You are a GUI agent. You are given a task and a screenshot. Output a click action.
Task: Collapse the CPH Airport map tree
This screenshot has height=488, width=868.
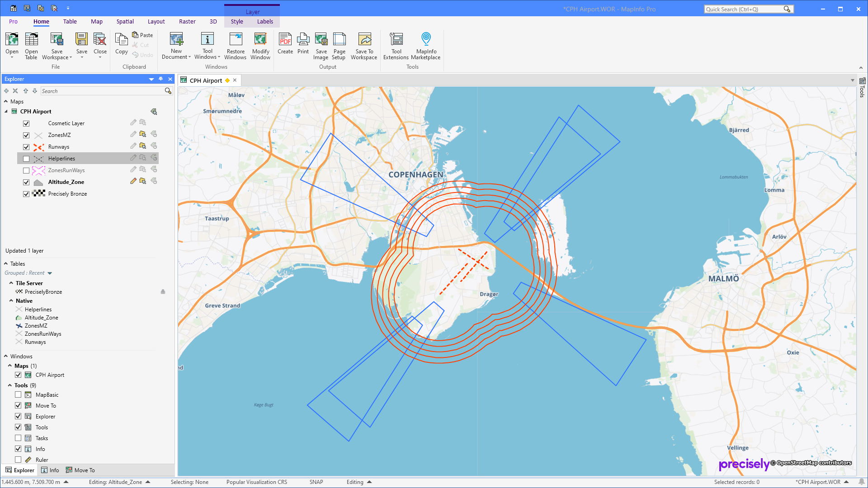tap(5, 111)
